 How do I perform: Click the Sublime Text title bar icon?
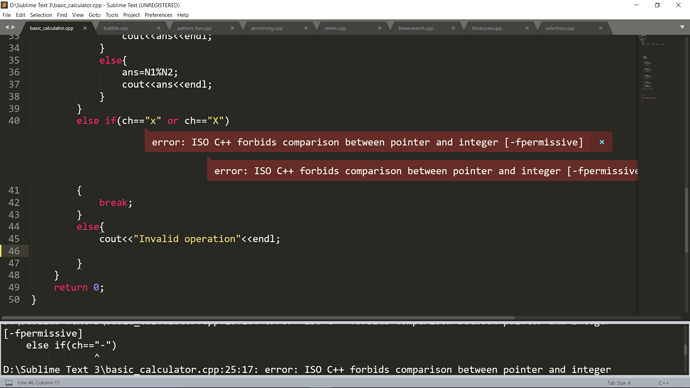point(4,5)
